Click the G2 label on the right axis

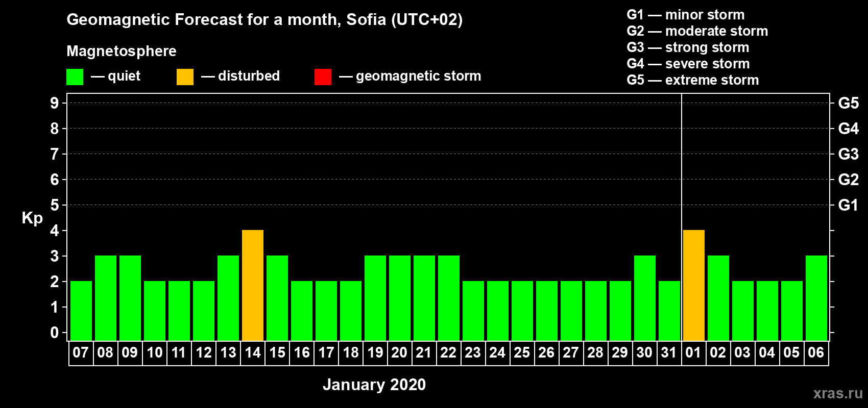[848, 180]
